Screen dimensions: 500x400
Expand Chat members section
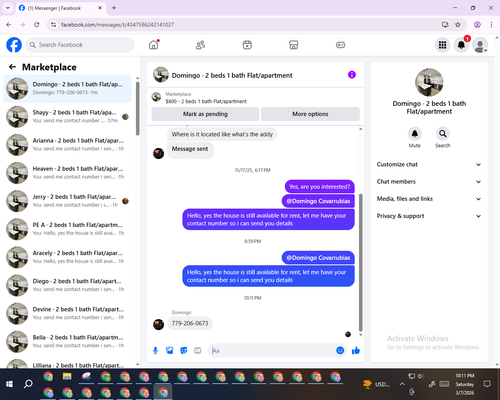click(x=429, y=182)
